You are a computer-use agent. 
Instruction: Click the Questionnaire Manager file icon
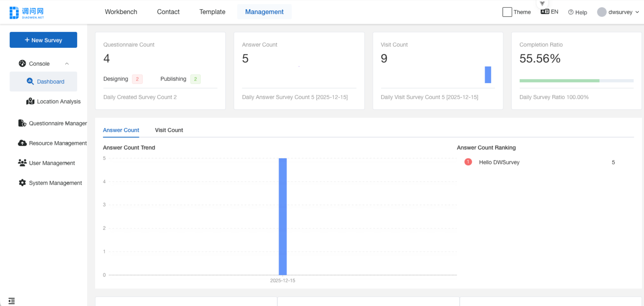[22, 123]
